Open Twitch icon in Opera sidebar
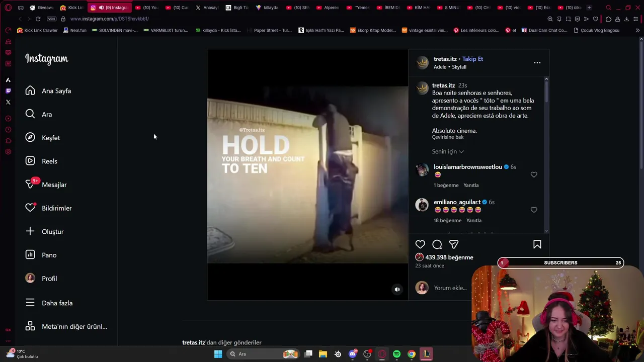The height and width of the screenshot is (362, 644). coord(8,91)
